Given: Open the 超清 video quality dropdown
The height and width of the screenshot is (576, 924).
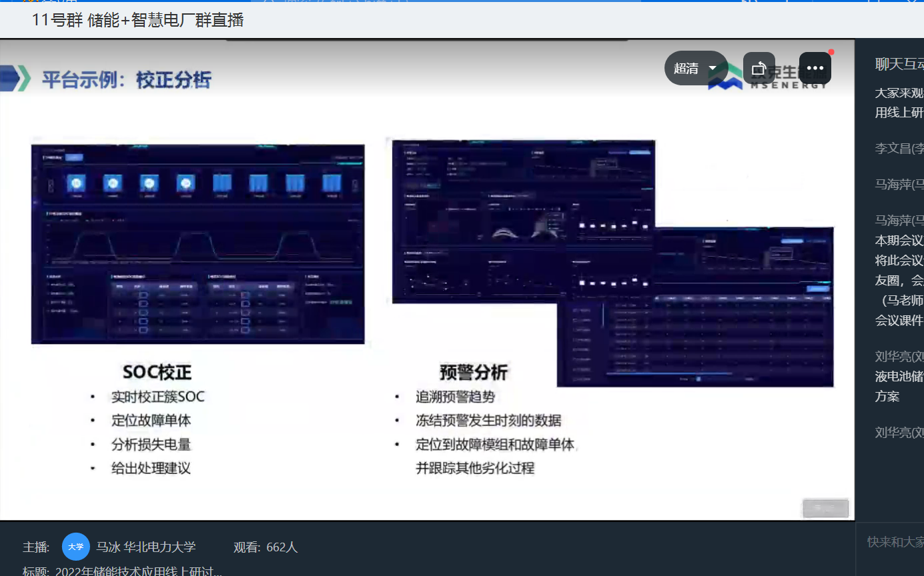Looking at the screenshot, I should click(695, 68).
